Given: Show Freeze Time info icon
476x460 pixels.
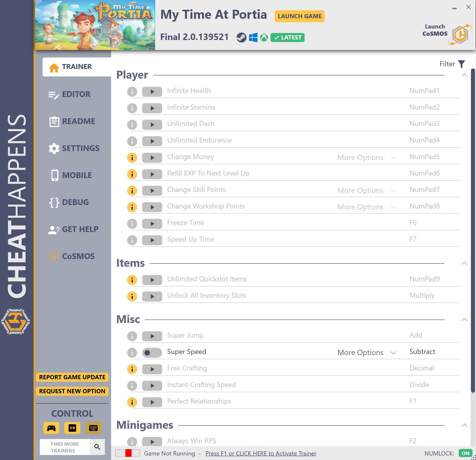Looking at the screenshot, I should [x=132, y=223].
